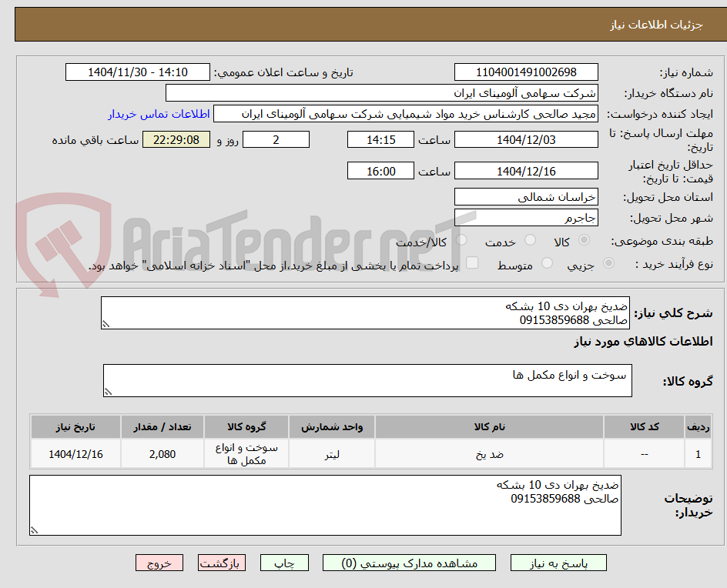Click the resize handle of شرح کلی نیاز box

106,324
